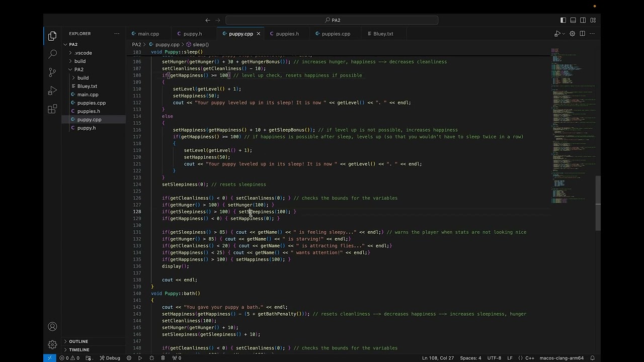Toggle the secondary side bar
The height and width of the screenshot is (362, 644).
coord(583,20)
